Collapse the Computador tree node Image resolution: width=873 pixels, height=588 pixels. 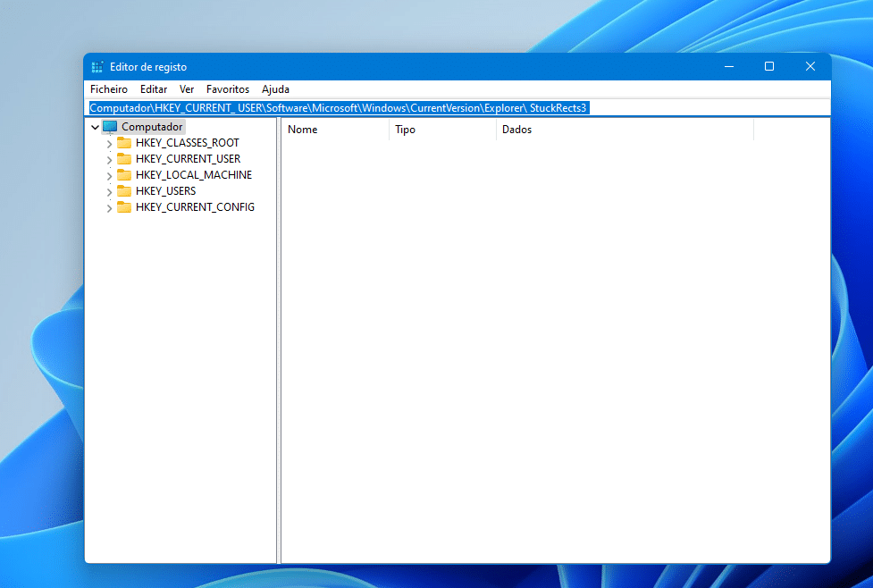coord(96,127)
